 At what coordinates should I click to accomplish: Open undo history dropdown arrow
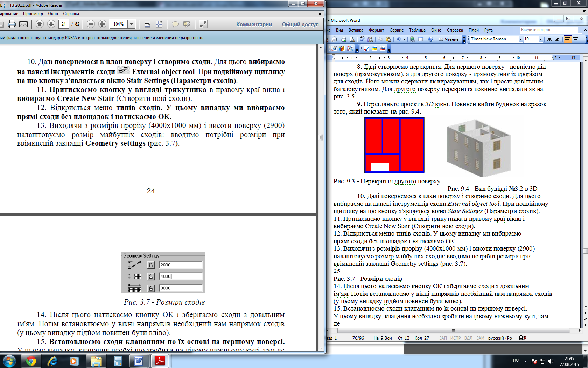[x=404, y=39]
